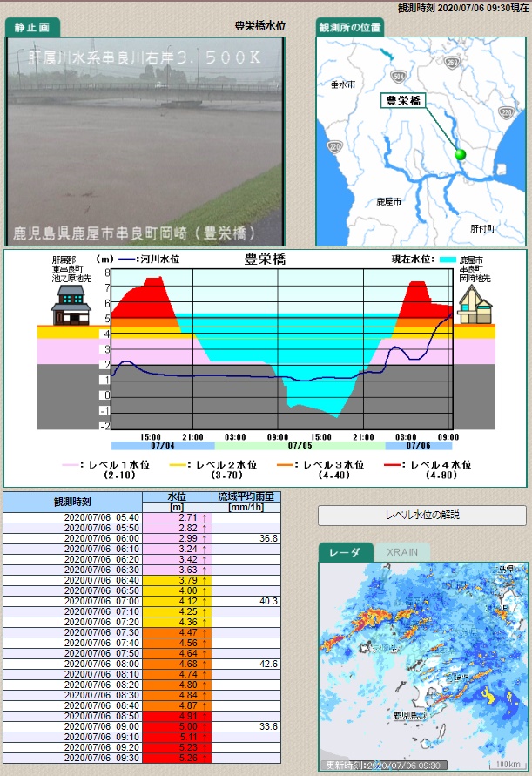The image size is (532, 776).
Task: Click the rainfall radar map image
Action: pyautogui.click(x=422, y=666)
